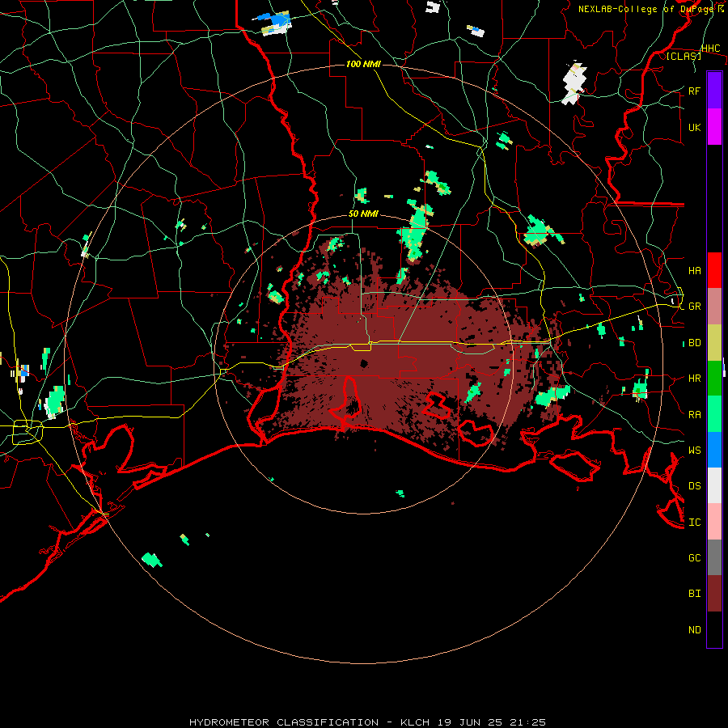Click the purple RF legend color swatch
The height and width of the screenshot is (728, 728).
point(714,91)
